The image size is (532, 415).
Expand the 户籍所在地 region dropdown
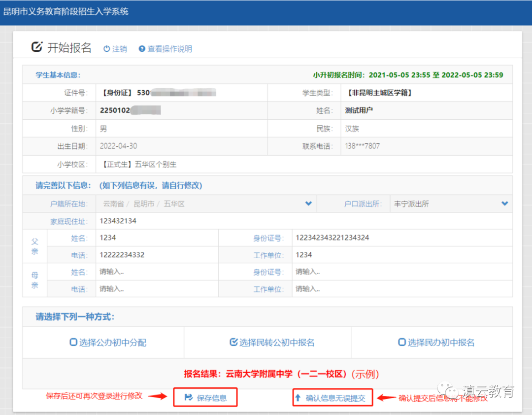tap(308, 204)
